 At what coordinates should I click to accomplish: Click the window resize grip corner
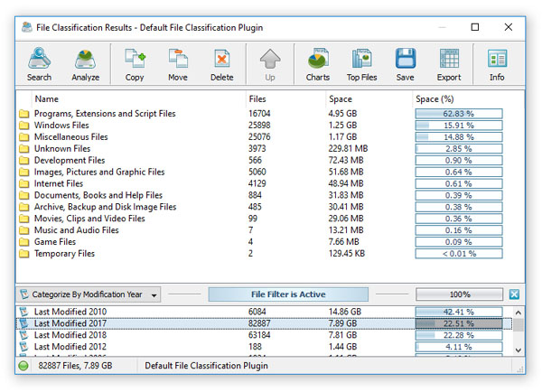point(520,369)
